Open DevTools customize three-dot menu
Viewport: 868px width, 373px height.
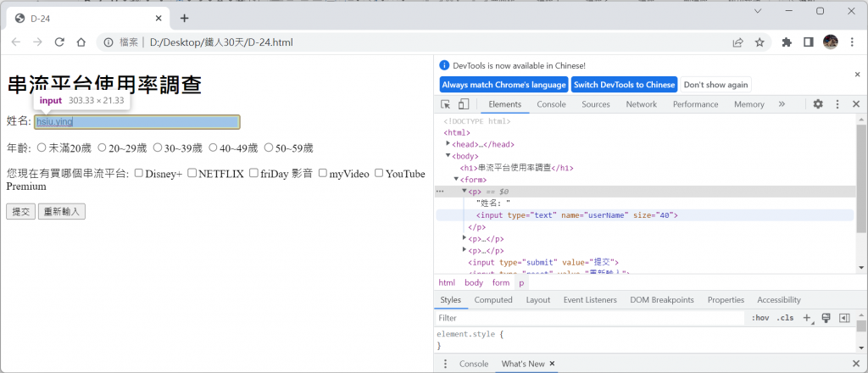point(837,104)
